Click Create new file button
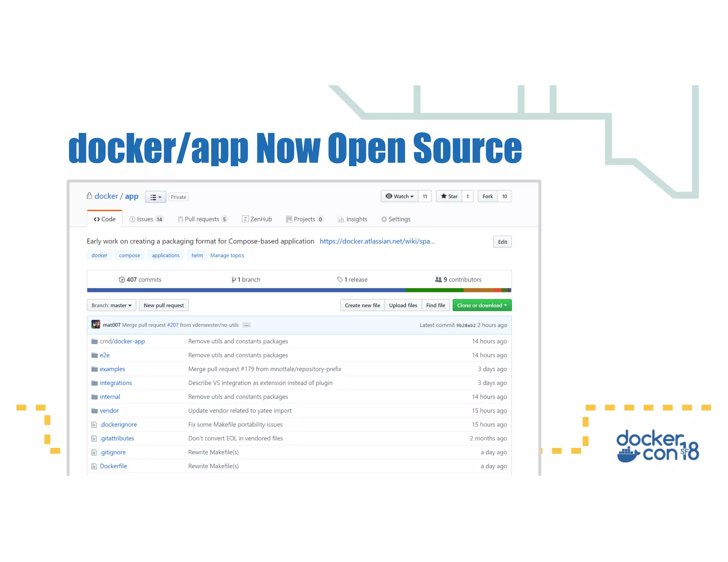 [x=362, y=305]
